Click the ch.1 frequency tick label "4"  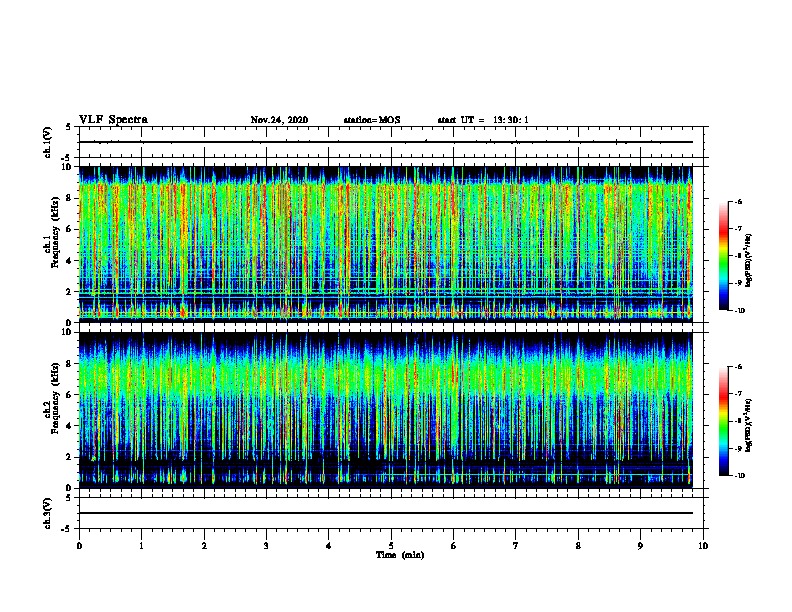pyautogui.click(x=70, y=261)
